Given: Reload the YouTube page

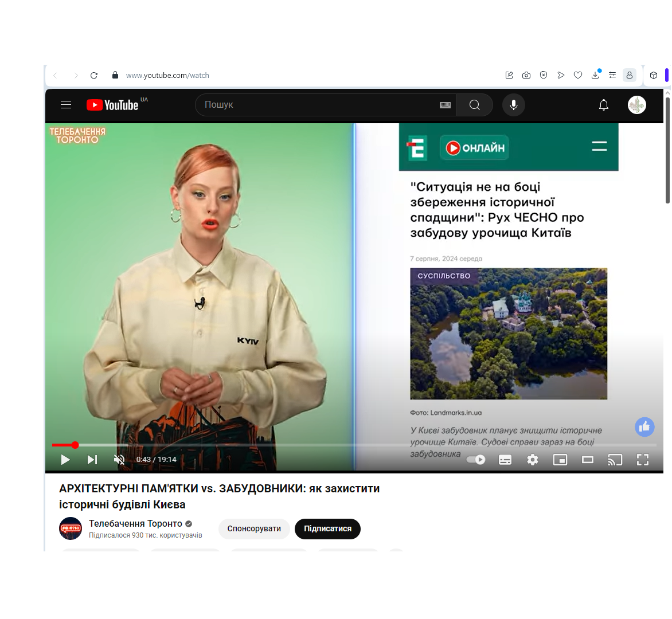Looking at the screenshot, I should (94, 76).
